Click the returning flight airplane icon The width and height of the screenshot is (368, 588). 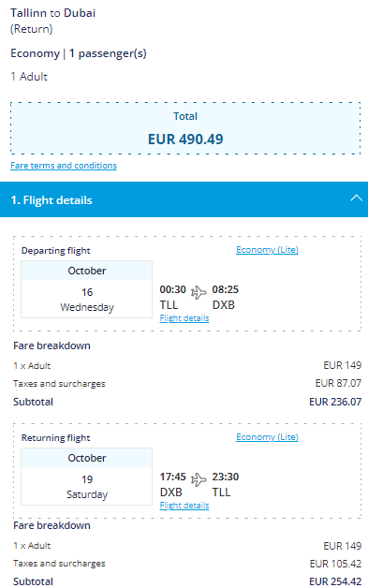(x=199, y=479)
